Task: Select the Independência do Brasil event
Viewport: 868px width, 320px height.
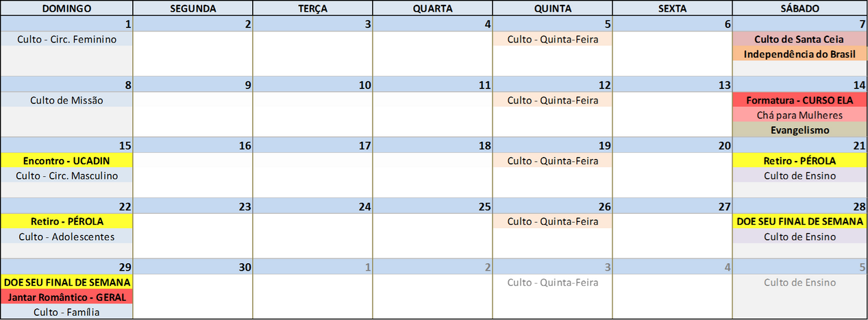Action: click(799, 54)
